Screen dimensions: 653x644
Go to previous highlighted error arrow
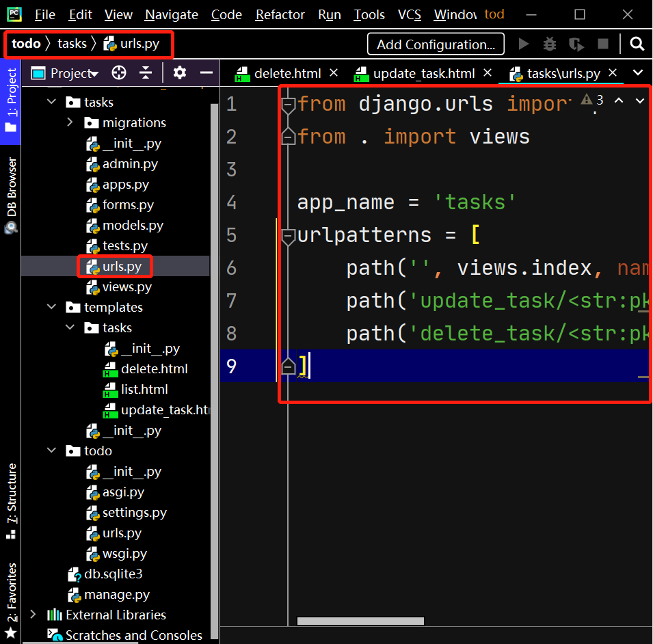tap(619, 100)
